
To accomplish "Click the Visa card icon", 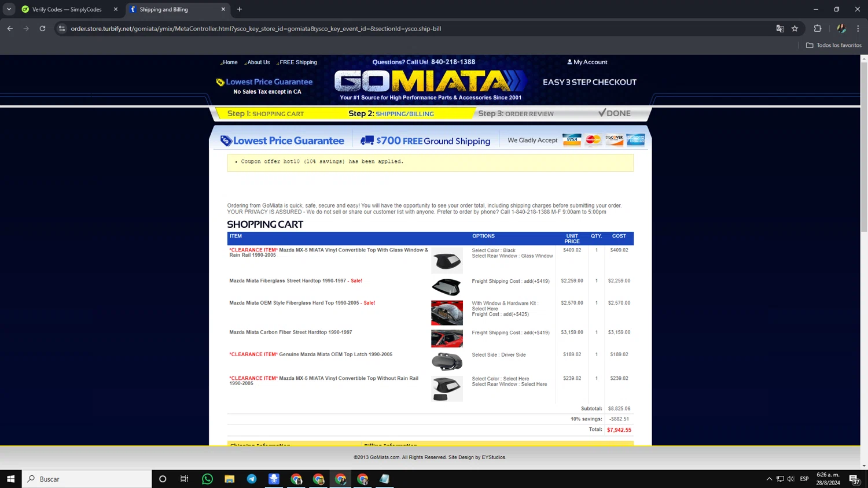I will pos(572,140).
